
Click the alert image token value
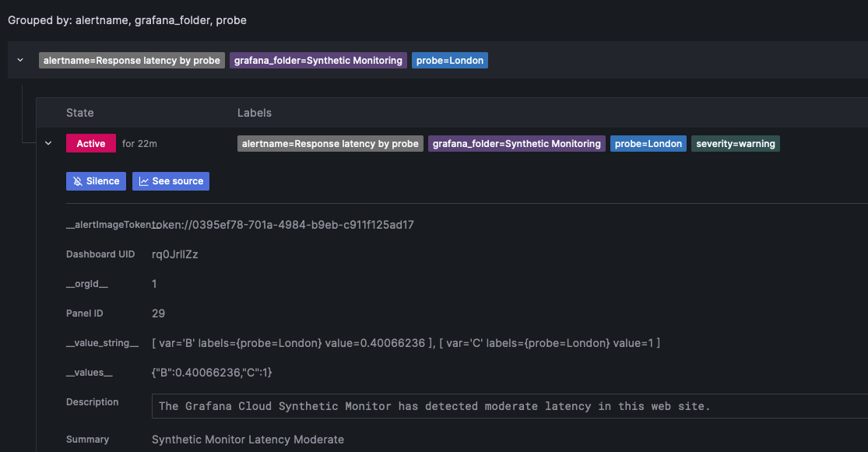[284, 225]
